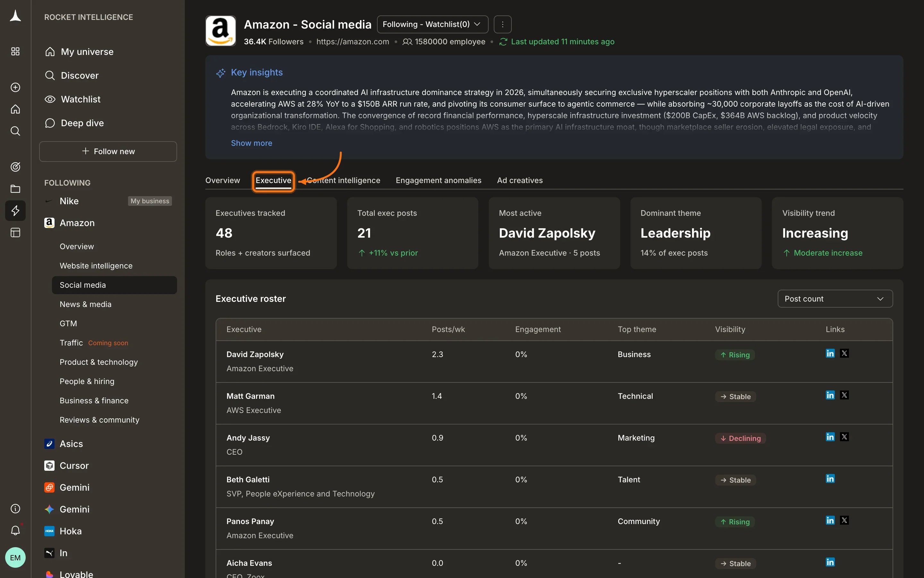924x578 pixels.
Task: Click the home icon in left rail
Action: coord(15,109)
